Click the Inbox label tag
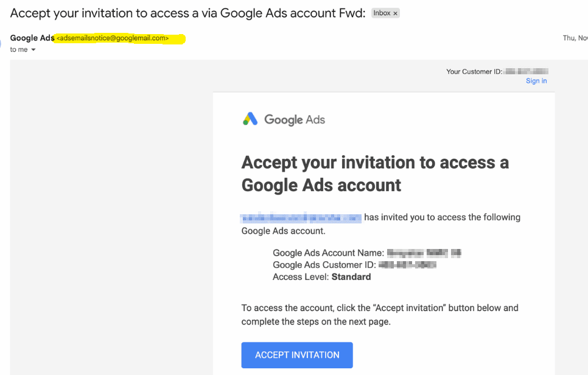Image resolution: width=588 pixels, height=375 pixels. point(382,13)
